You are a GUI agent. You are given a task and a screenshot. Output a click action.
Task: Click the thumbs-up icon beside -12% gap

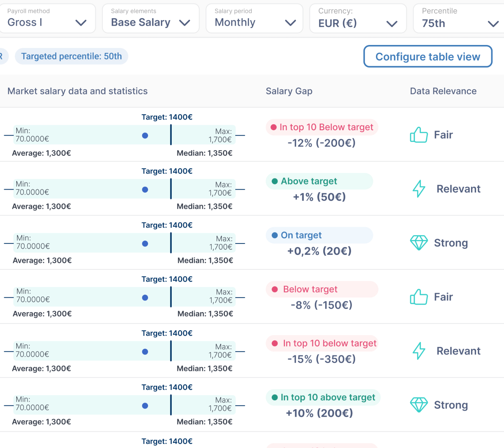(x=419, y=135)
